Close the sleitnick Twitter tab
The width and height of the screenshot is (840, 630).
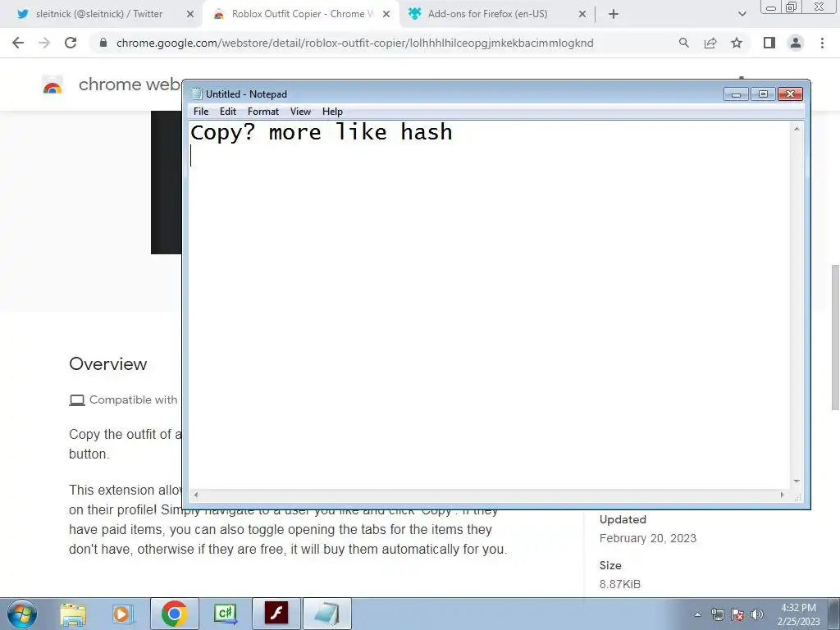tap(190, 14)
